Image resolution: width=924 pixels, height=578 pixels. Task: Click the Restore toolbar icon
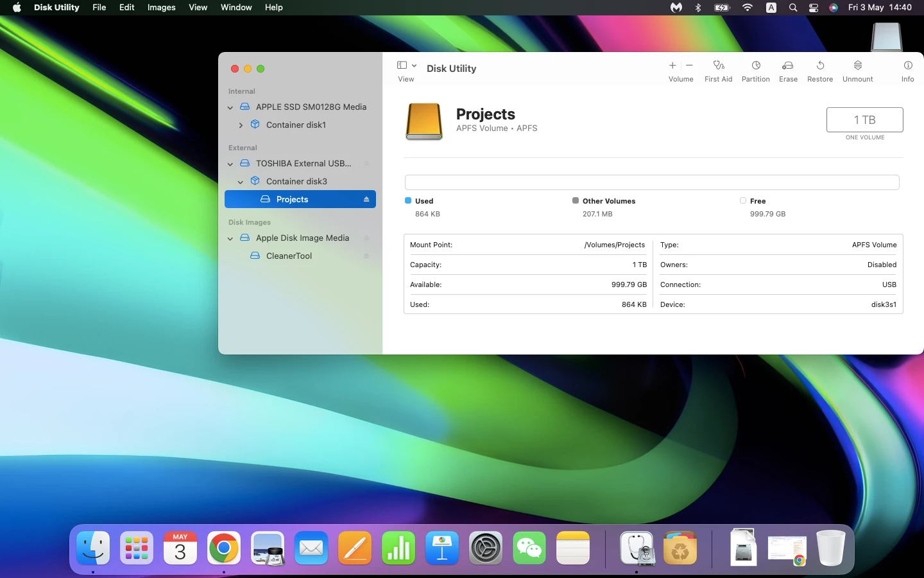pyautogui.click(x=820, y=66)
